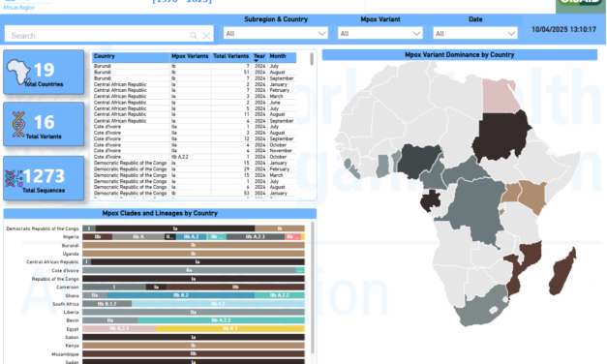Sort table by Total Variants column header
607x364 pixels.
(230, 56)
